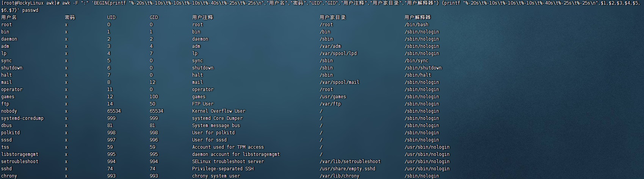The image size is (644, 179).
Task: Click the /sbin/halt shell path
Action: pos(417,75)
